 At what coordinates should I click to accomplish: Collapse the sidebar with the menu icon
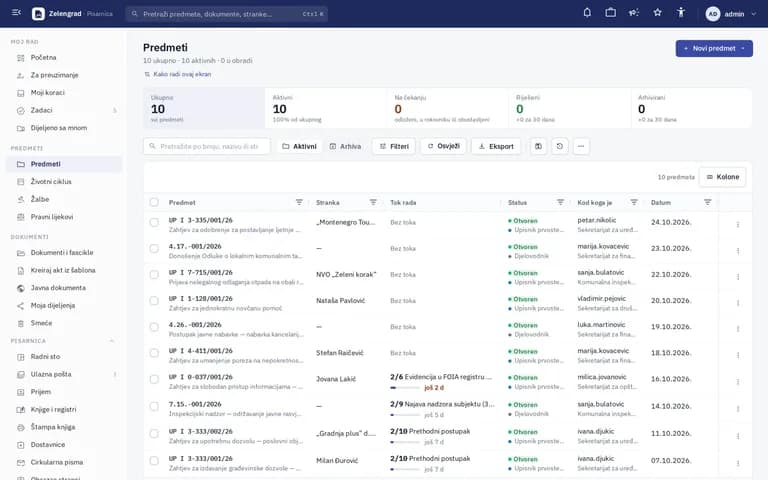16,13
